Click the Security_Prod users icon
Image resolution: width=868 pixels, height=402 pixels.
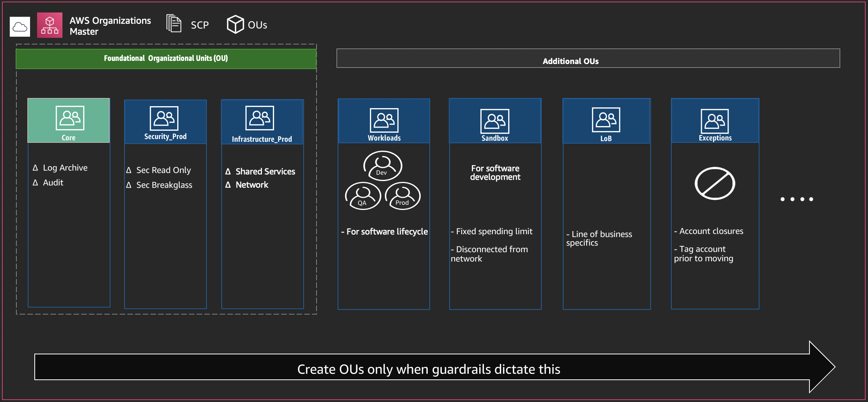(164, 118)
